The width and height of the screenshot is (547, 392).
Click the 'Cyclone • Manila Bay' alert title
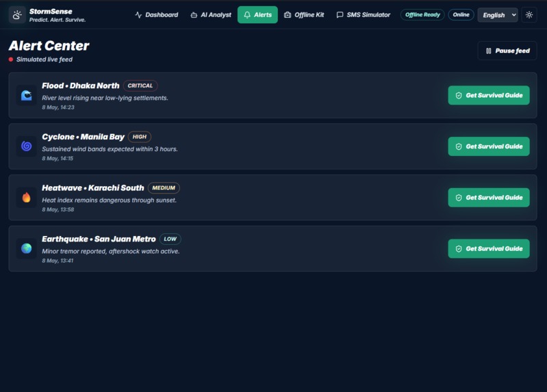click(83, 137)
